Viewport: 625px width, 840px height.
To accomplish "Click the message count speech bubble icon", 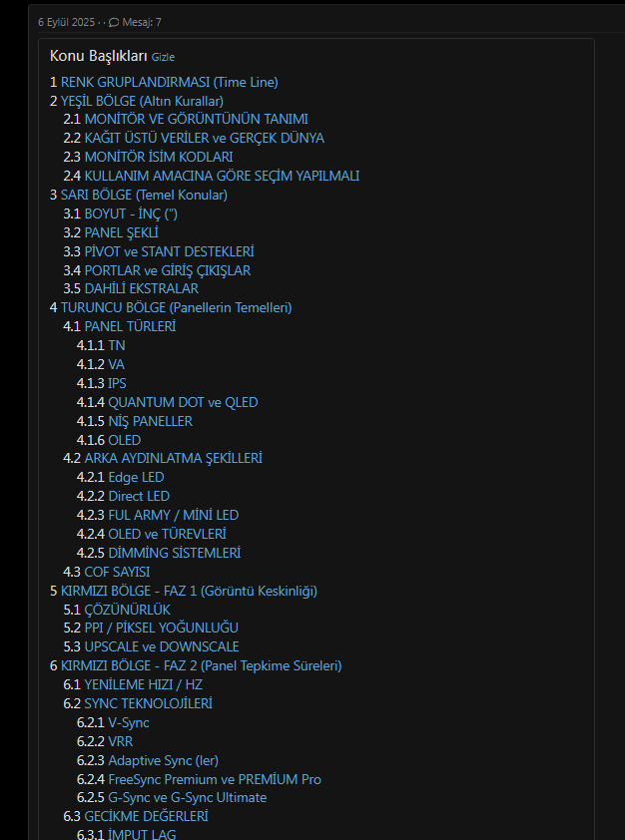I will 114,23.
